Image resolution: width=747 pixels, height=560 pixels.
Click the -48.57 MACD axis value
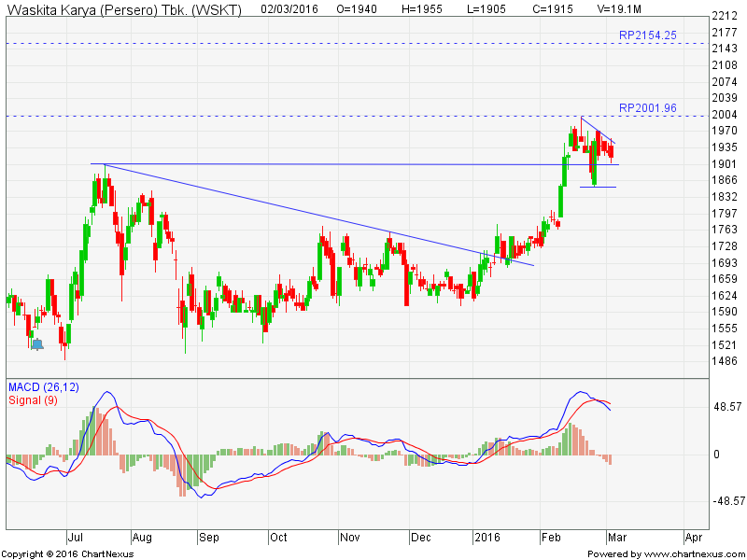click(726, 500)
